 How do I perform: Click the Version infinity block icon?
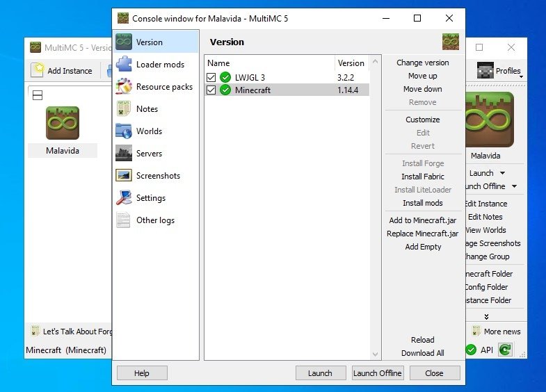coord(124,42)
